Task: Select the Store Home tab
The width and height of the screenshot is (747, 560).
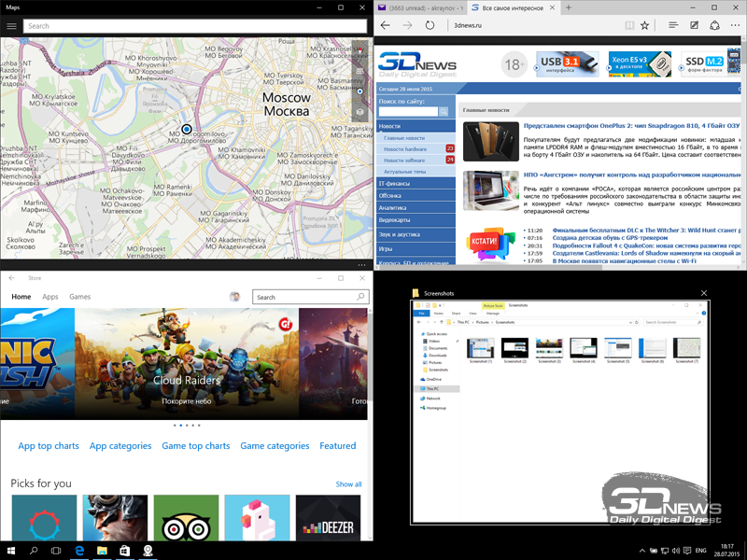Action: pyautogui.click(x=21, y=297)
